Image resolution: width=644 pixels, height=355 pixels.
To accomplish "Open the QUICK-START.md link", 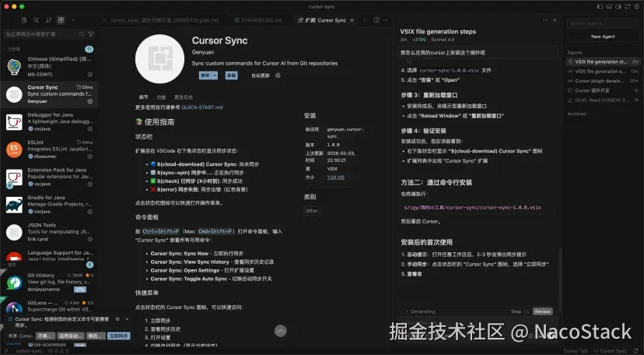I will (202, 107).
